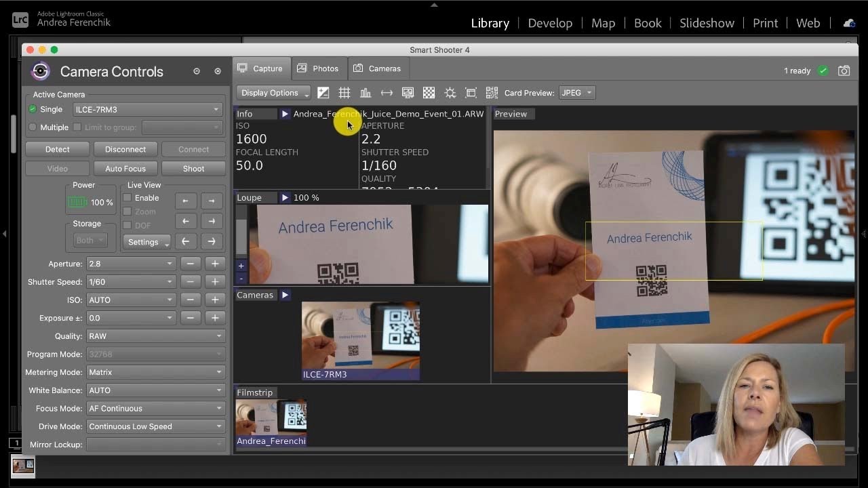Click Live View large left arrow
This screenshot has width=868, height=488.
coord(185,241)
